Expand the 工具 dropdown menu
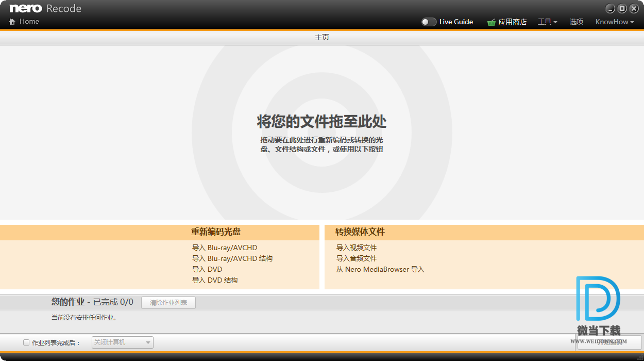 [x=547, y=22]
